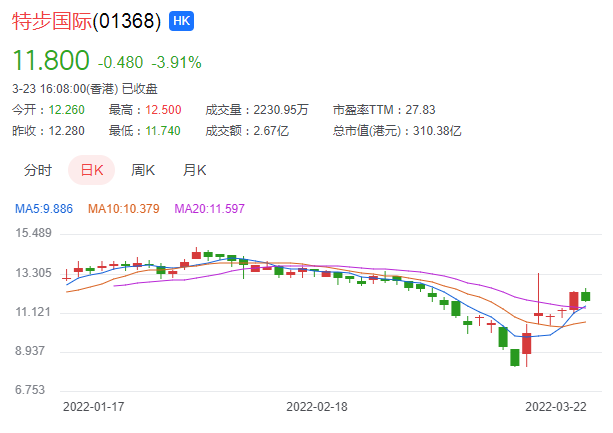613x433 pixels.
Task: Click the 13.305 y-axis label
Action: (x=33, y=273)
